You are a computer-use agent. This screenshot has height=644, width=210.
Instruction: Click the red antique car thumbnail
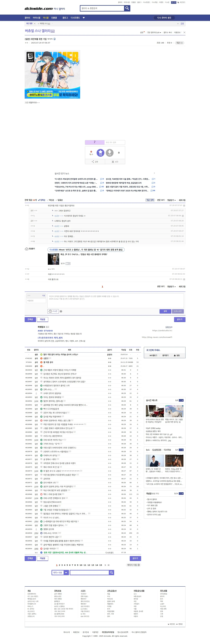tap(155, 411)
